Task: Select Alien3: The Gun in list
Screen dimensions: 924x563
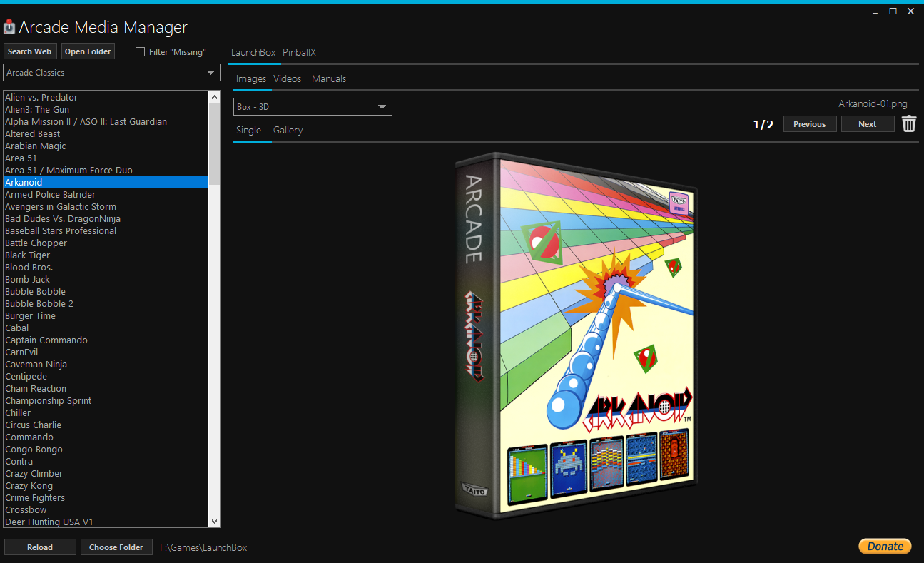Action: pos(106,110)
